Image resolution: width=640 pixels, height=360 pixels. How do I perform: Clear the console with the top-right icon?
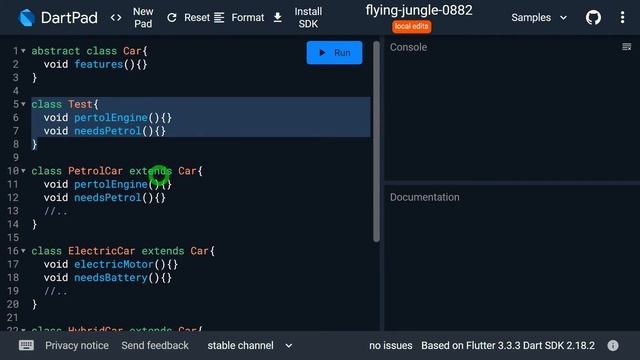tap(627, 47)
